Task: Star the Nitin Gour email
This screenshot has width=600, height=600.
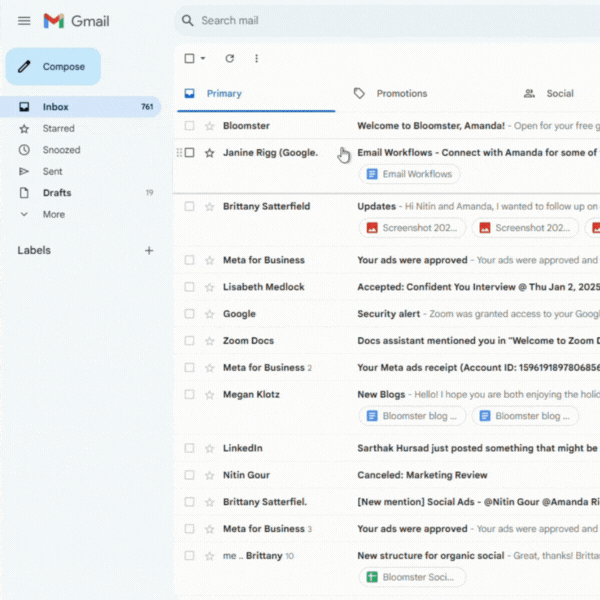Action: coord(209,475)
